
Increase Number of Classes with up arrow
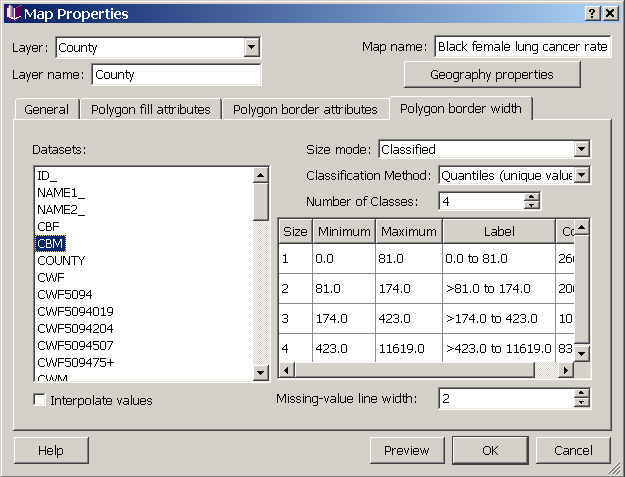click(531, 196)
